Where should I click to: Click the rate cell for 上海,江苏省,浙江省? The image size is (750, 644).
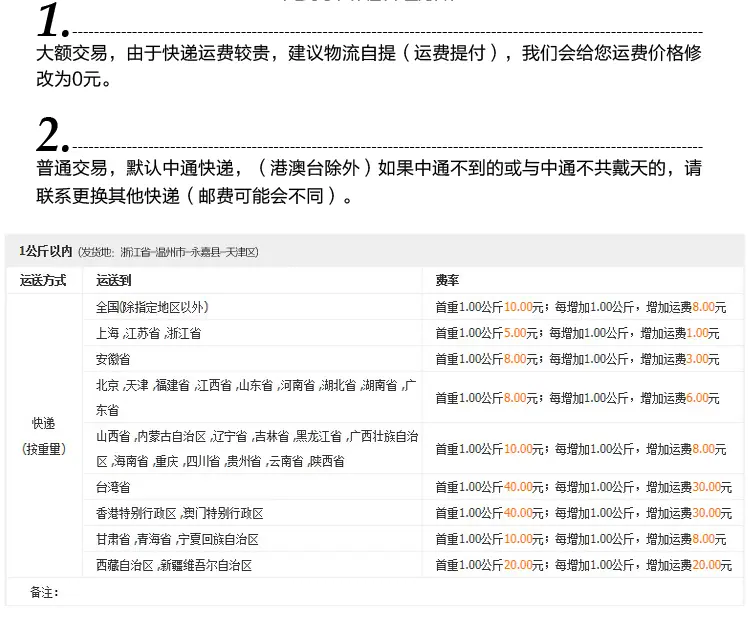pos(583,333)
